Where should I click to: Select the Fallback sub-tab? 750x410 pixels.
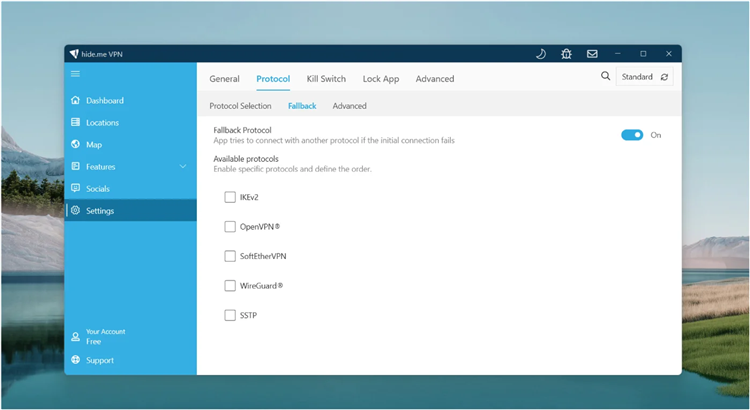coord(302,106)
